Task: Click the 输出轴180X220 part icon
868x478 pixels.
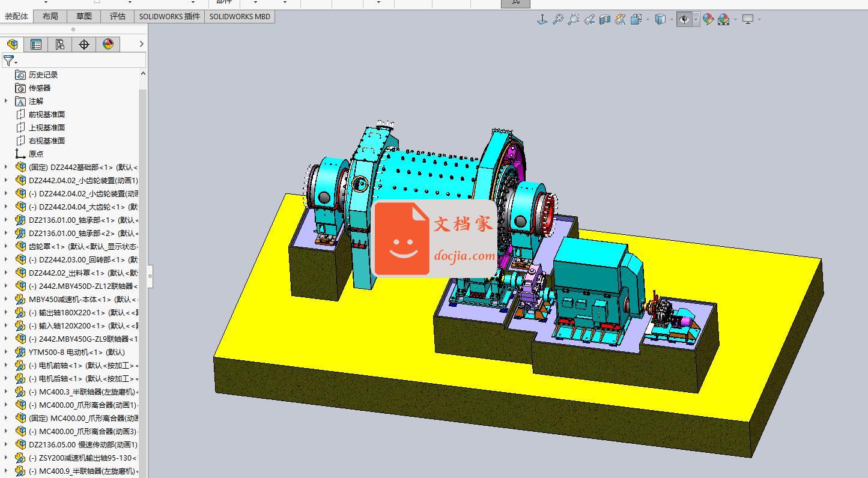Action: [20, 313]
